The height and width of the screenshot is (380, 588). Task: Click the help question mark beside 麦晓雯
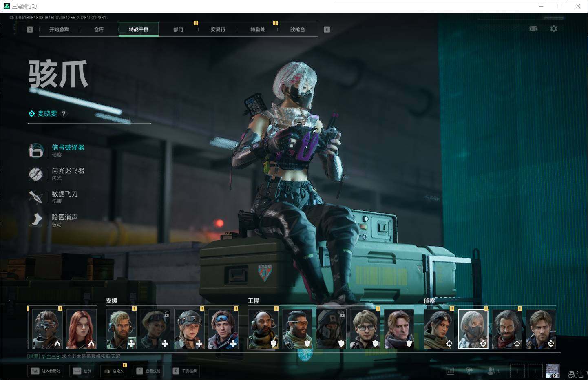(x=64, y=114)
